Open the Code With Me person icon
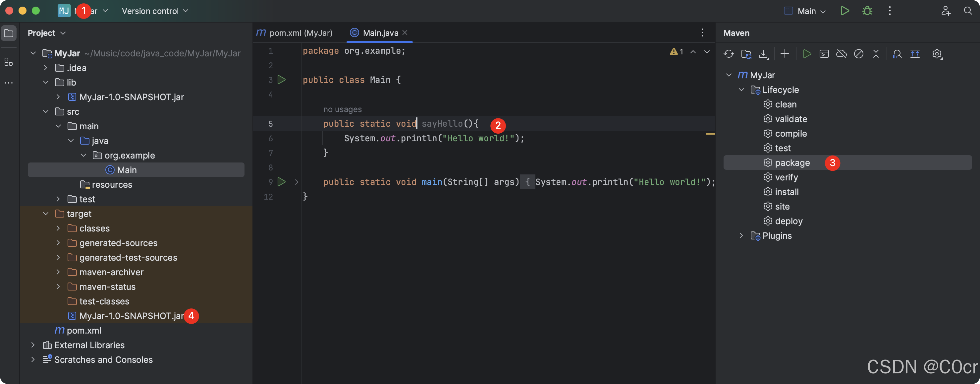Image resolution: width=980 pixels, height=384 pixels. click(946, 11)
